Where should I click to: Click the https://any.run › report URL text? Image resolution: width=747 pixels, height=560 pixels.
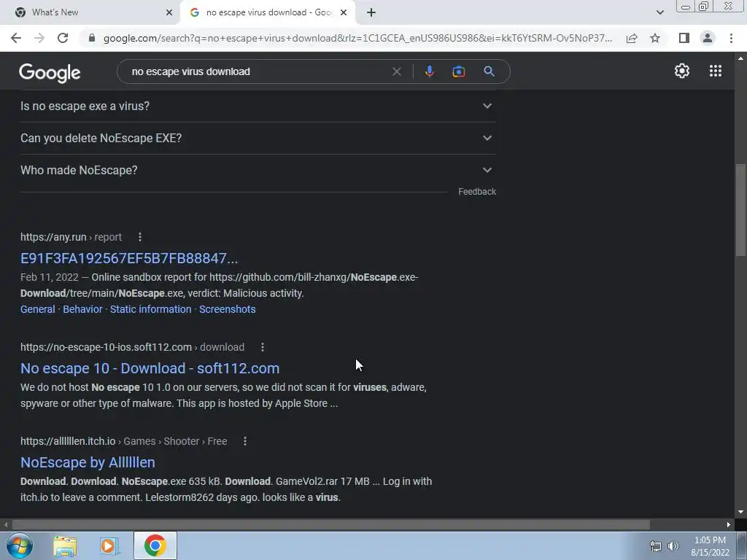71,237
